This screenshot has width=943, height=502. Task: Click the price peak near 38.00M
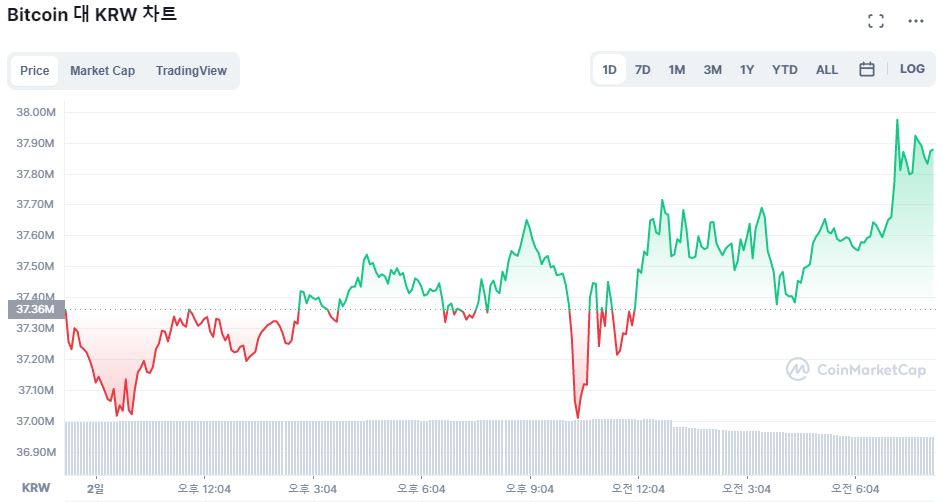coord(897,120)
